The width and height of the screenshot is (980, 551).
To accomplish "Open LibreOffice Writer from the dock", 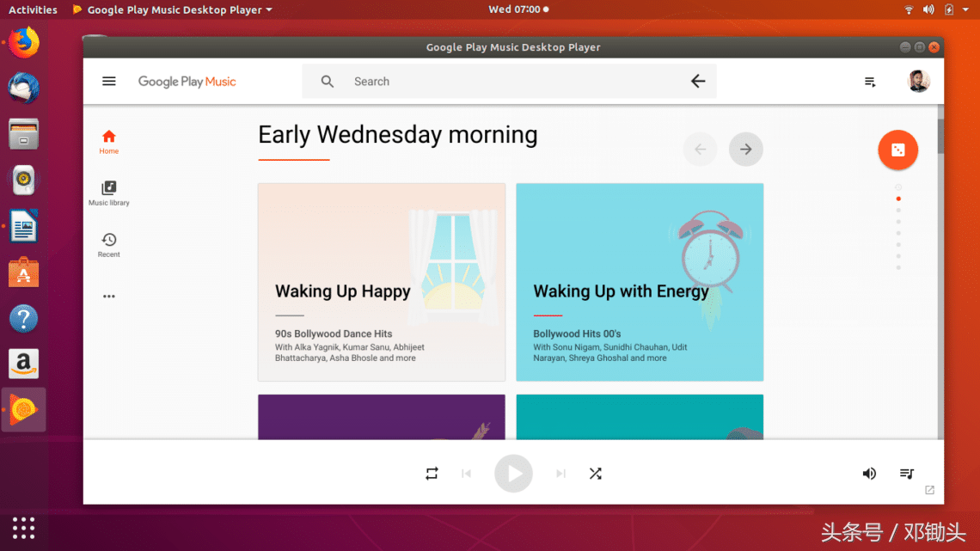I will (24, 225).
